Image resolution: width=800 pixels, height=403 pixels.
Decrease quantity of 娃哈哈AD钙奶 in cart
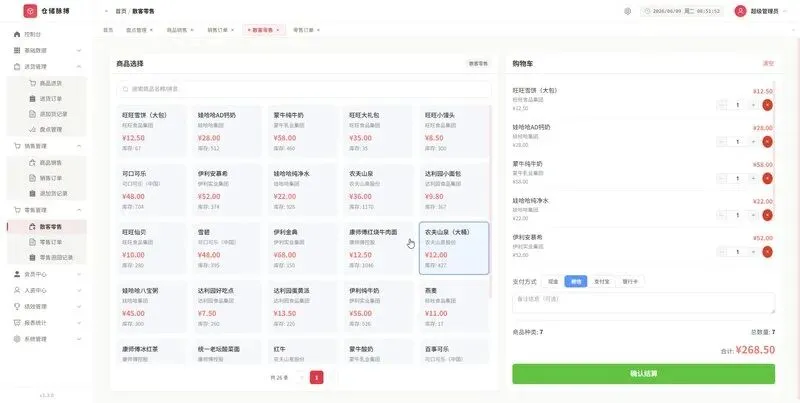[x=722, y=142]
